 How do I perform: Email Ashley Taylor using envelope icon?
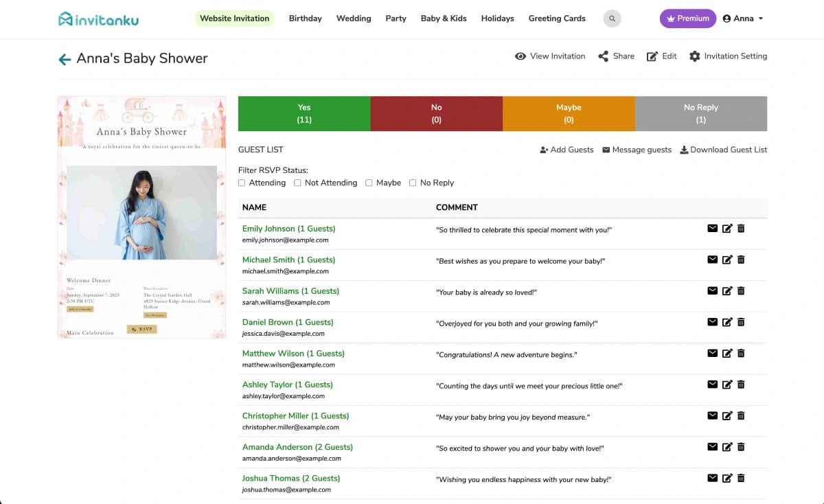point(712,385)
